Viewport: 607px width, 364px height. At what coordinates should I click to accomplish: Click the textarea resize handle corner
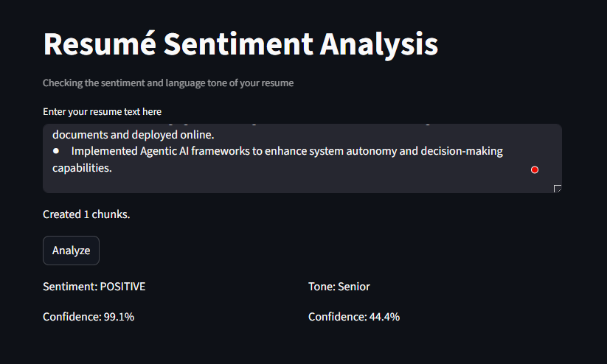tap(558, 189)
